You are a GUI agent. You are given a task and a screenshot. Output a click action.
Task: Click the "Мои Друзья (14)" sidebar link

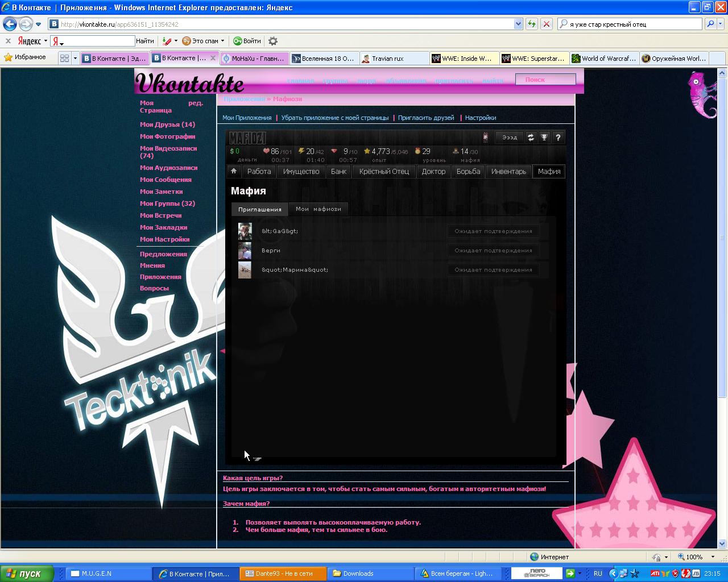tap(167, 124)
